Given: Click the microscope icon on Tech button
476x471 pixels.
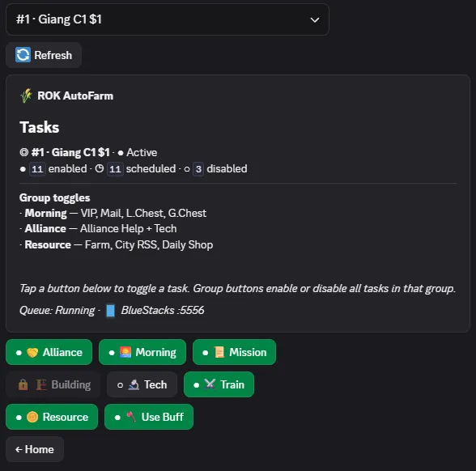Looking at the screenshot, I should click(x=134, y=385).
